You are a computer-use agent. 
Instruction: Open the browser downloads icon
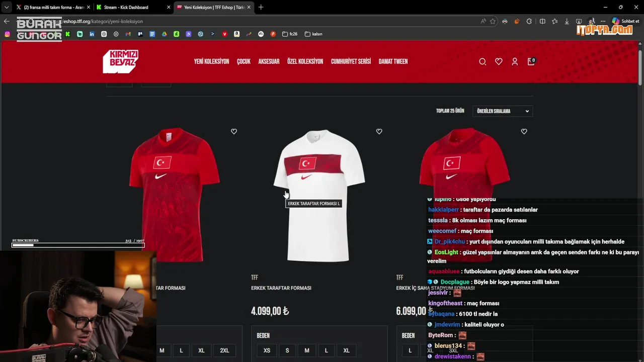tap(567, 21)
